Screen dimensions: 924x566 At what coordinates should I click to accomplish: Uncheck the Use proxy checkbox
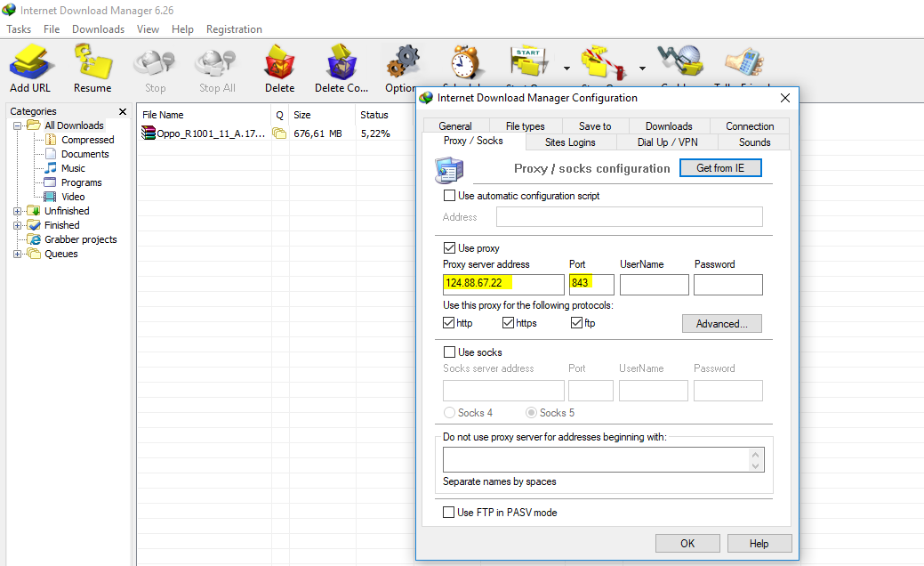point(450,247)
